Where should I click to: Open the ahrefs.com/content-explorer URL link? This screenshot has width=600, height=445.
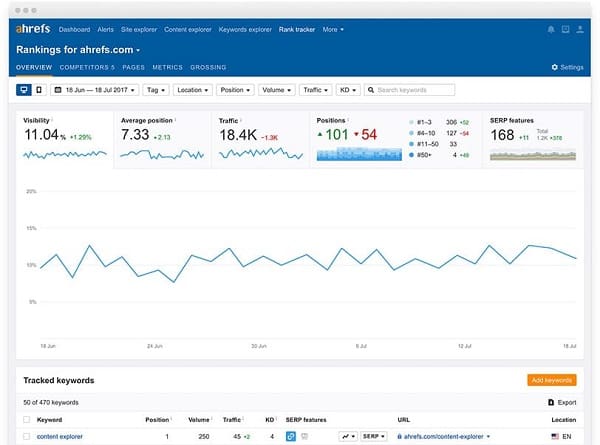(443, 437)
